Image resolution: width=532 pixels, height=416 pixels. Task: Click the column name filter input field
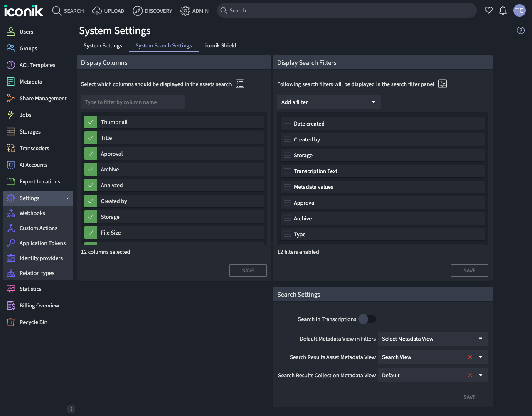click(x=133, y=102)
